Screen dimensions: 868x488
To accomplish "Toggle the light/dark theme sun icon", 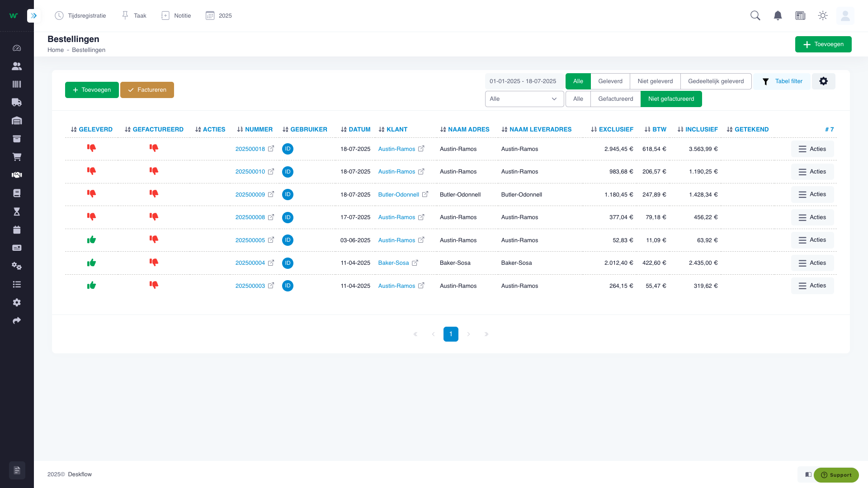I will click(x=823, y=16).
